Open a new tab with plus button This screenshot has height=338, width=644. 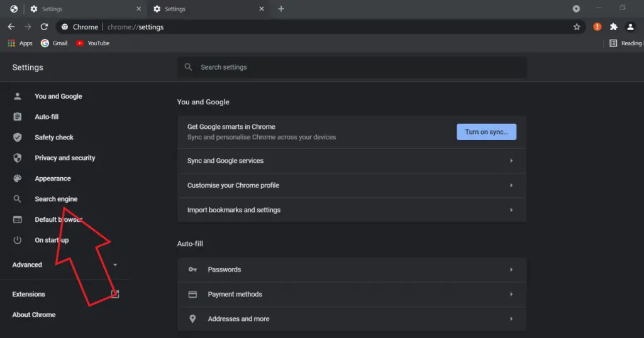pyautogui.click(x=281, y=9)
